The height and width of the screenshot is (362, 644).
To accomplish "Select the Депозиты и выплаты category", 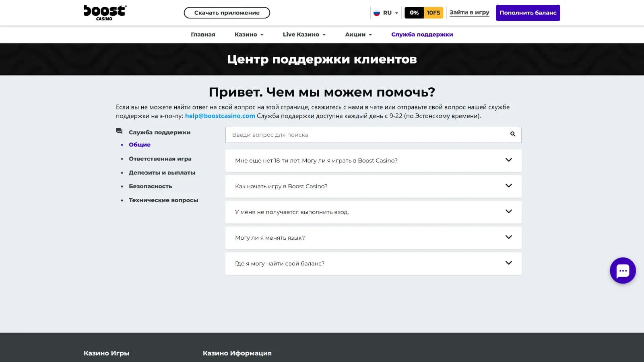I will coord(162,173).
